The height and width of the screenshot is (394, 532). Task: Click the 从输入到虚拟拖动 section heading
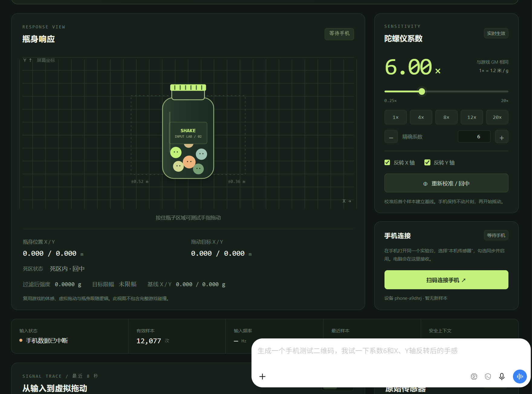click(55, 388)
